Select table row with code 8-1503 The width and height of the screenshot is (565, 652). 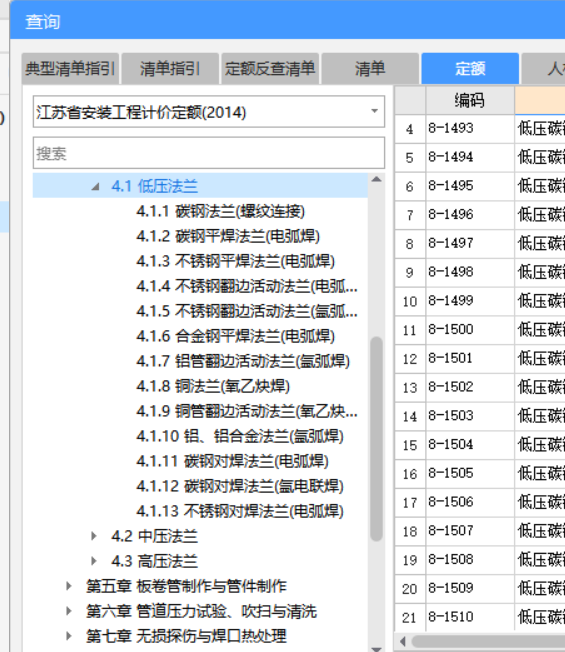coord(480,416)
